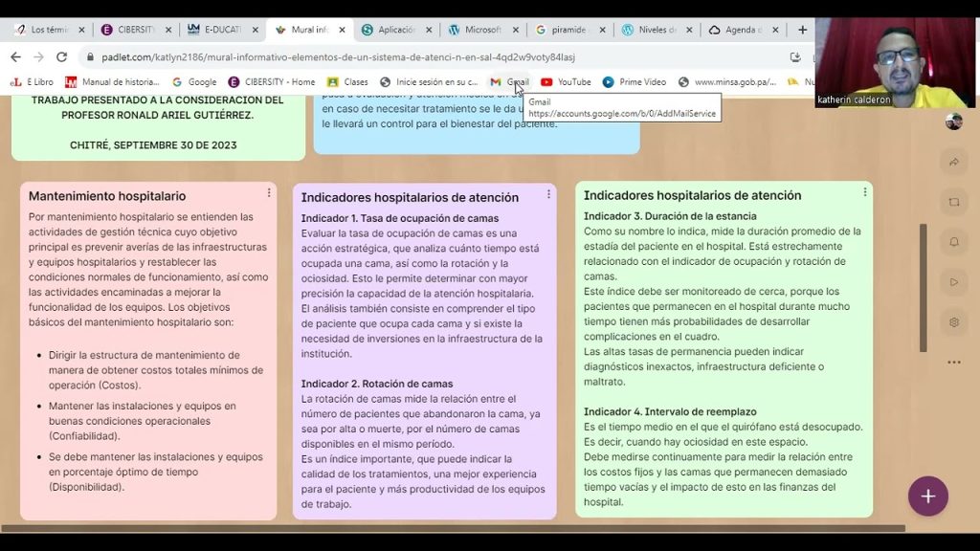
Task: Close the Mural informativo tab
Action: point(342,30)
